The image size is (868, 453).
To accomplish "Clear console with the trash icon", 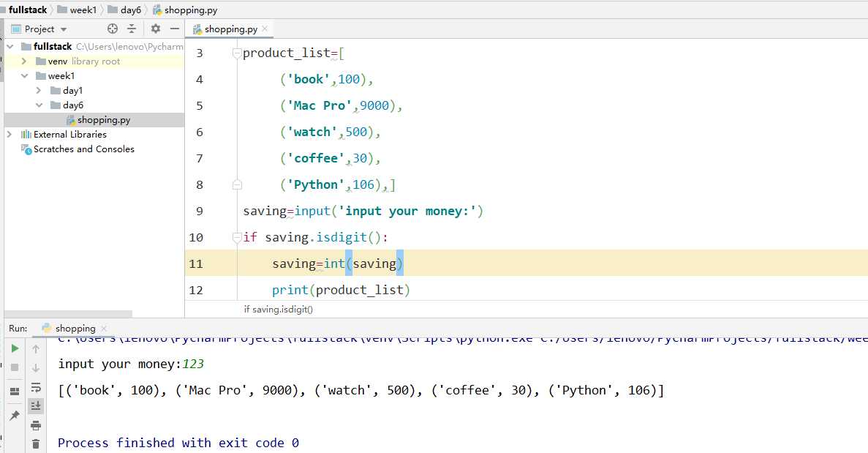I will pyautogui.click(x=36, y=443).
